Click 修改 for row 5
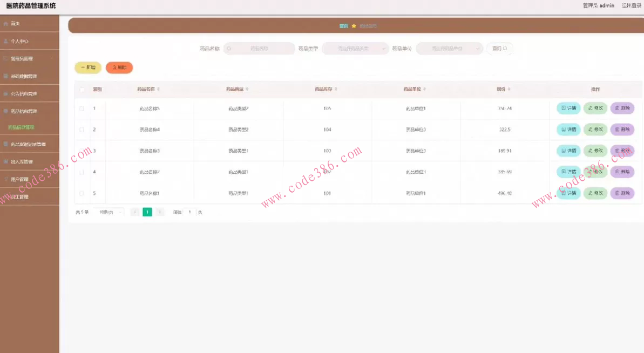Screen dimensions: 644x353 [595, 193]
